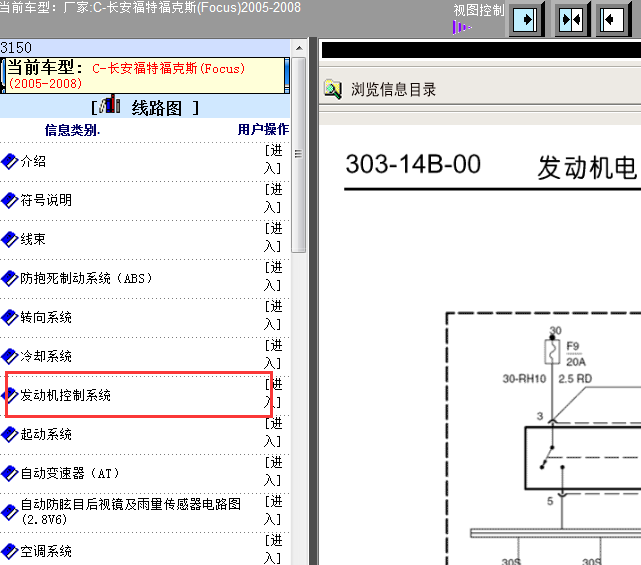Screen dimensions: 641x565
Task: Select the 空调系统 category text
Action: coord(46,551)
